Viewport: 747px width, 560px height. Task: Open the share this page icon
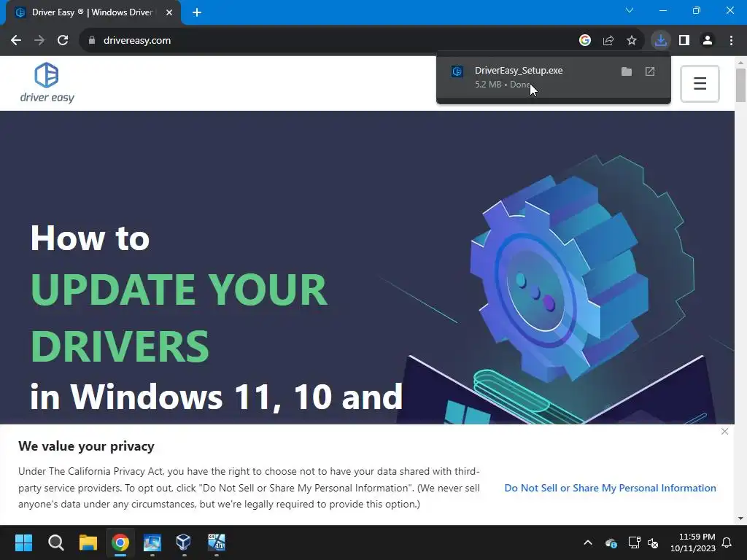point(608,41)
